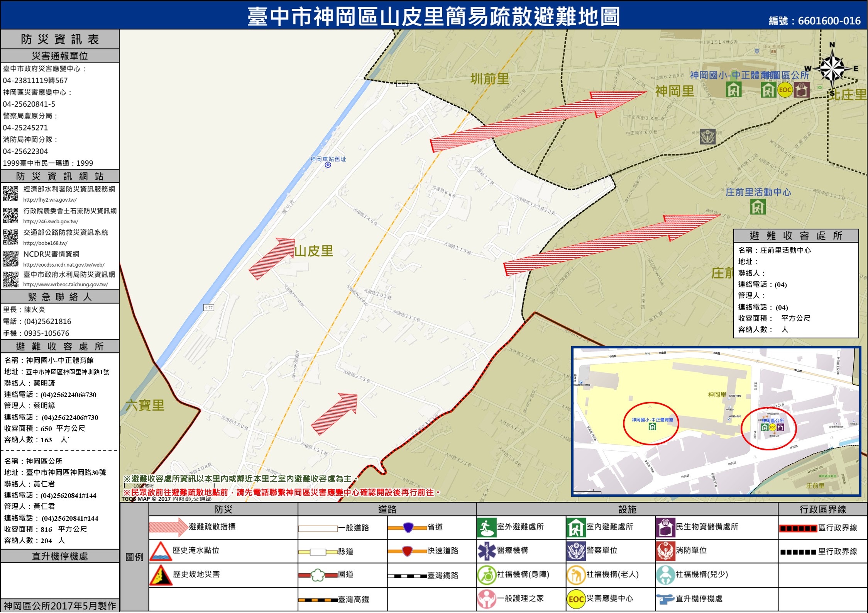Click legend icon for 直升機停機處
The height and width of the screenshot is (613, 868).
(x=665, y=599)
